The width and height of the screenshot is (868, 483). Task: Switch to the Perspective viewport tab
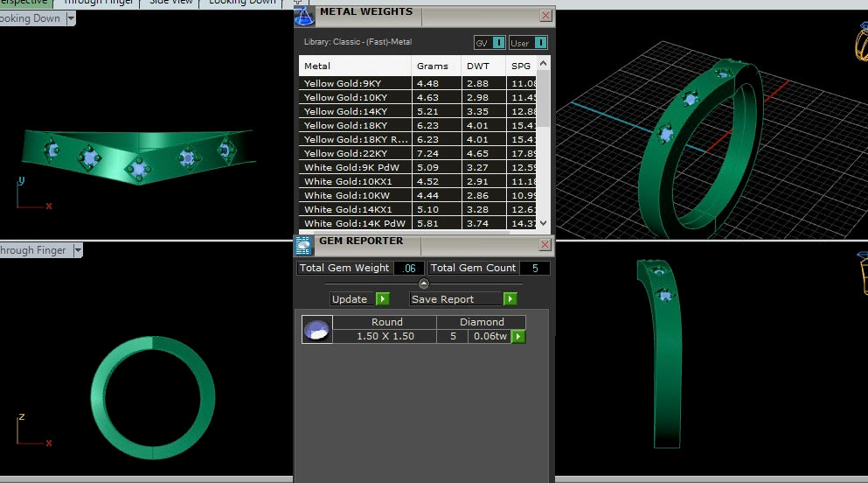(x=24, y=3)
